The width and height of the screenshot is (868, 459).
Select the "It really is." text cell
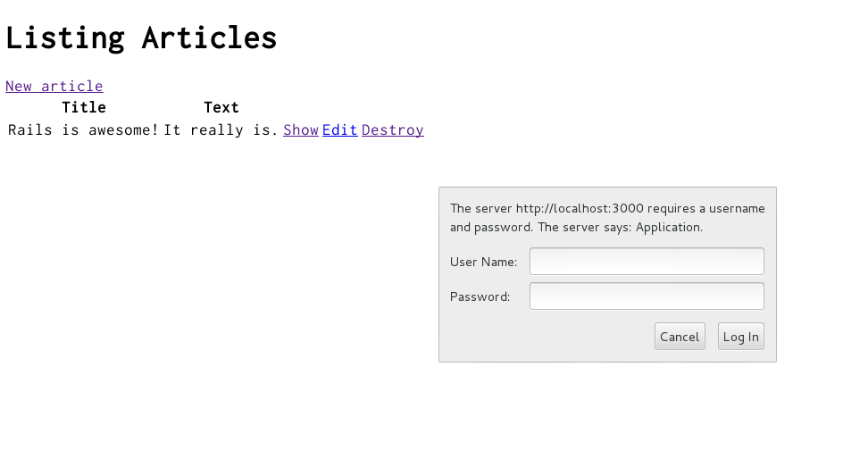coord(221,130)
